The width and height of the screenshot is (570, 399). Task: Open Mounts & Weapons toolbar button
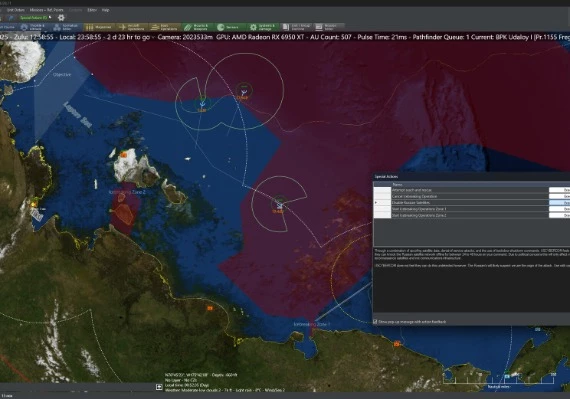click(197, 27)
